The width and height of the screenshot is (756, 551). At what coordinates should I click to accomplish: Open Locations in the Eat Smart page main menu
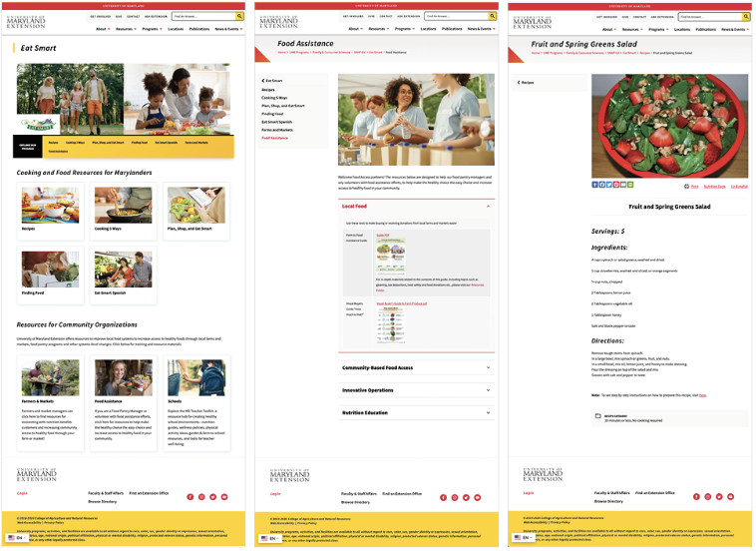176,29
